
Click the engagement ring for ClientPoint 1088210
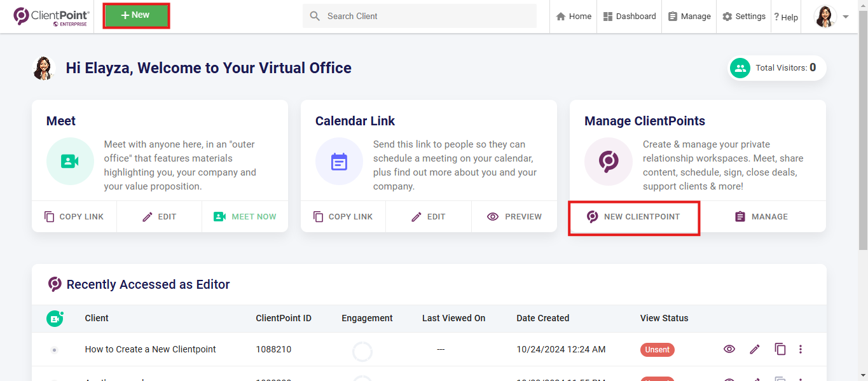(362, 352)
